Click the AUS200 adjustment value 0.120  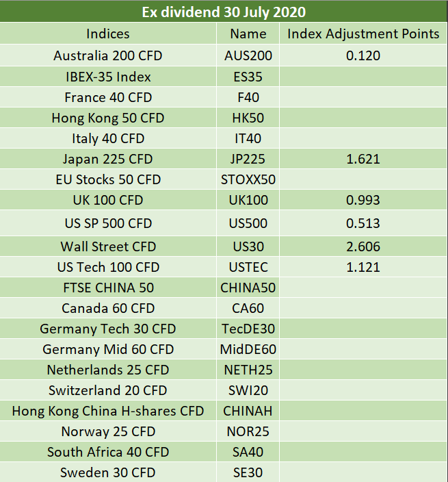pos(363,55)
